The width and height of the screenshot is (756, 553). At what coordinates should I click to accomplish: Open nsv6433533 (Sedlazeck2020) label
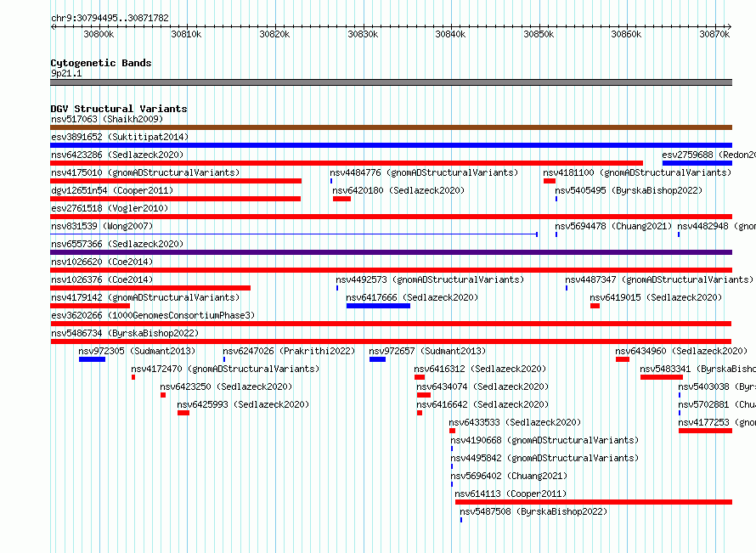coord(515,422)
